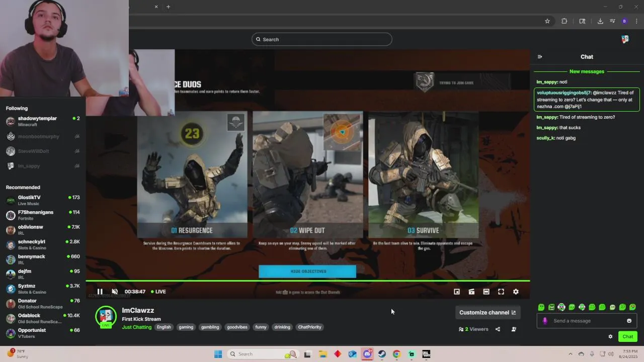The width and height of the screenshot is (644, 362).
Task: Open chat settings gear below message box
Action: pyautogui.click(x=610, y=337)
